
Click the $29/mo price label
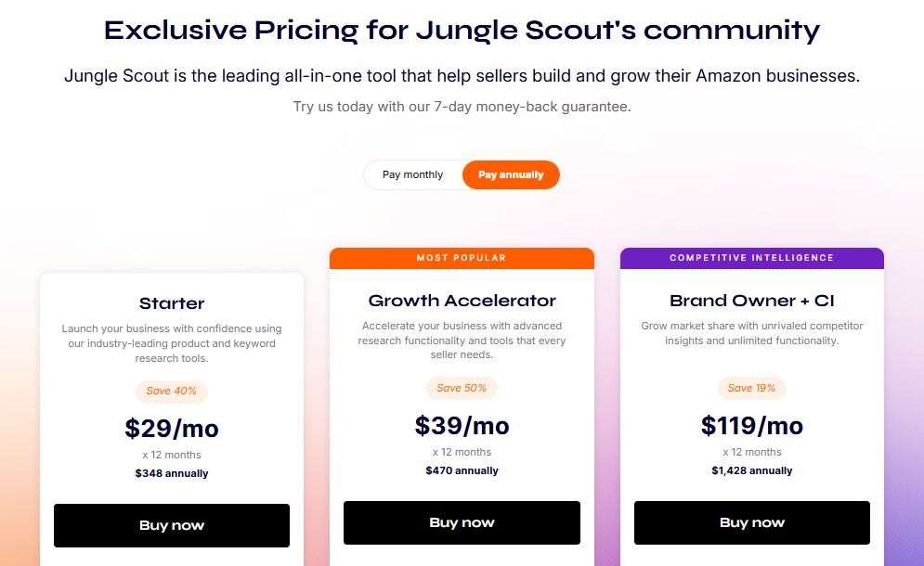tap(171, 429)
